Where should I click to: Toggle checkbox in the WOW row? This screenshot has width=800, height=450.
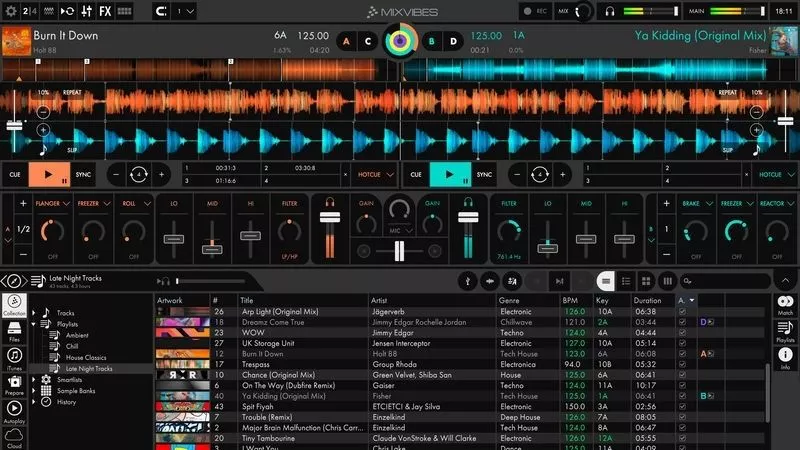(x=682, y=333)
